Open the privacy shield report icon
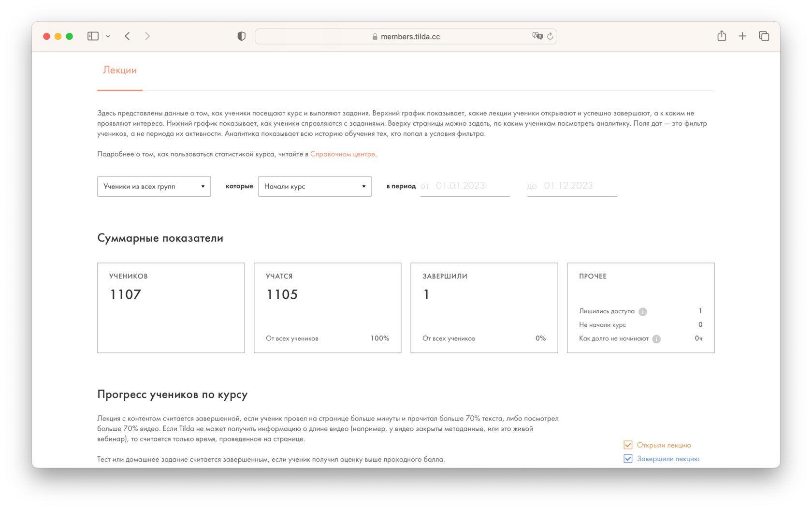This screenshot has height=510, width=812. click(242, 36)
